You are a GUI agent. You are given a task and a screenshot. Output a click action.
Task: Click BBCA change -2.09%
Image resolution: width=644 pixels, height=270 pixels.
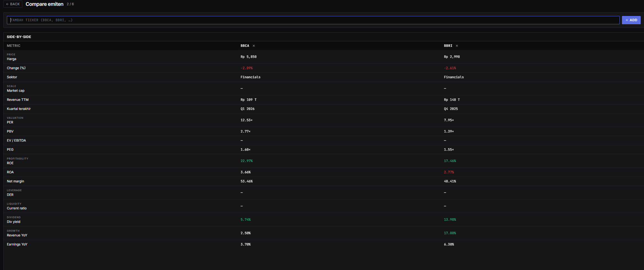tap(247, 68)
